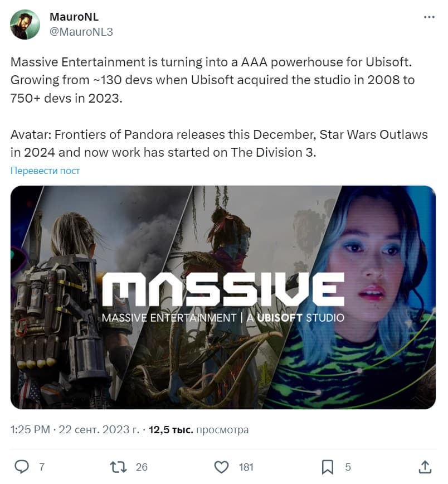Click the reply speech bubble icon

tap(22, 467)
